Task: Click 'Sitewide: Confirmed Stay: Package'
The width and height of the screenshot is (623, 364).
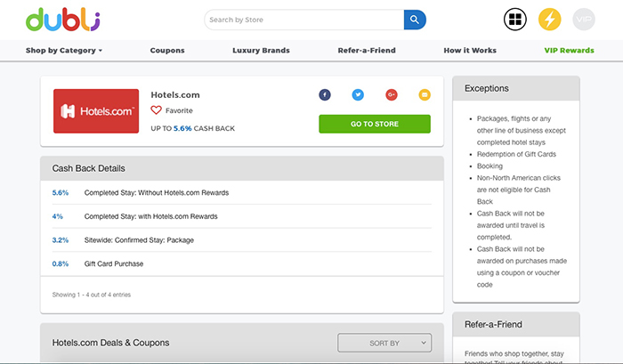Action: click(139, 240)
